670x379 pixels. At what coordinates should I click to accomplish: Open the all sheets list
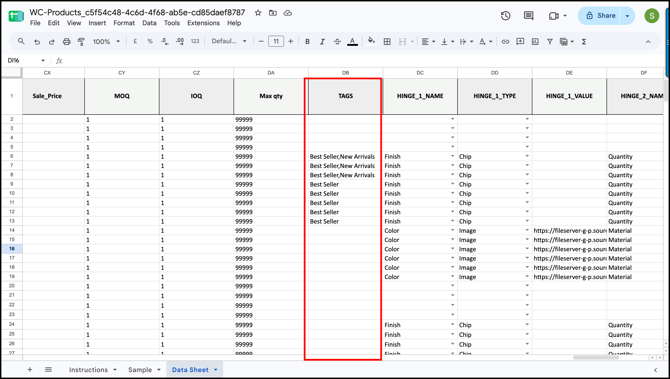click(x=48, y=370)
